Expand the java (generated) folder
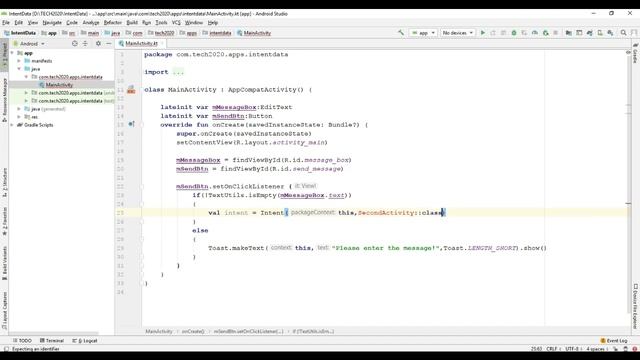Screen dimensions: 640x360 19,109
